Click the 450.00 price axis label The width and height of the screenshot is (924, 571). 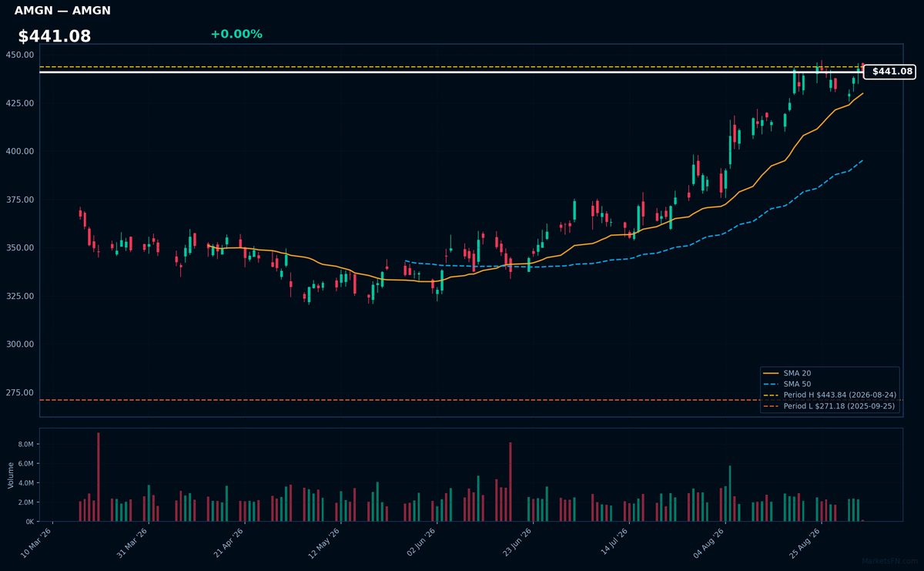point(19,55)
